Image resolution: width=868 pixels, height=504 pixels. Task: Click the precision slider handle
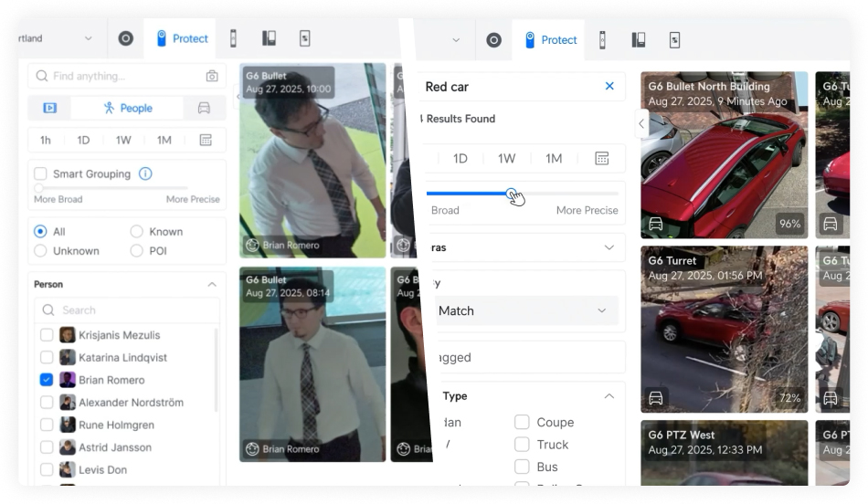[513, 194]
